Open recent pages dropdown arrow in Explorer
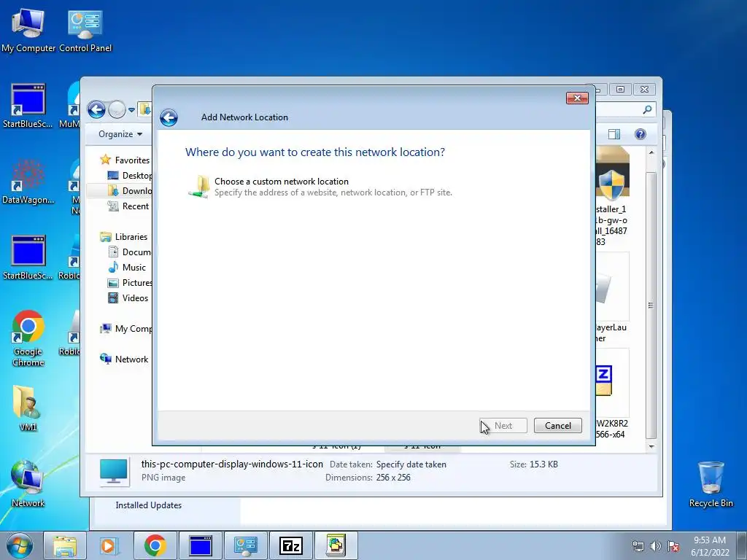This screenshot has height=560, width=747. coord(131,110)
